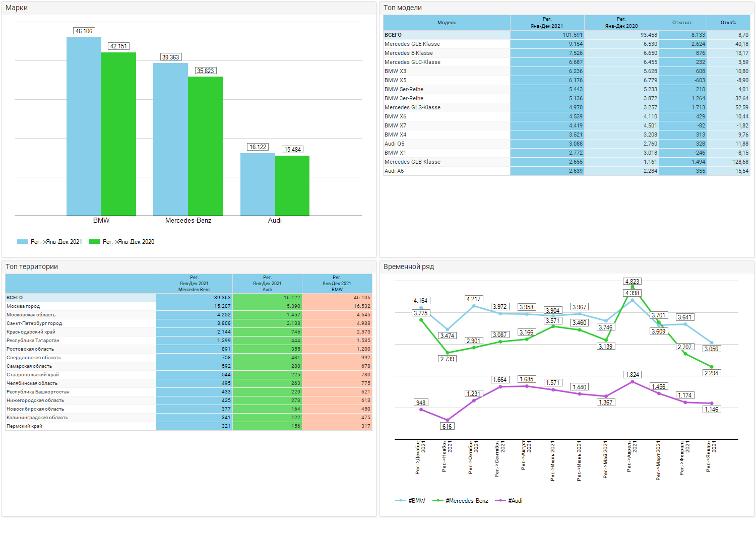The height and width of the screenshot is (534, 756).
Task: Click the Audi data point labeled 616
Action: [447, 420]
